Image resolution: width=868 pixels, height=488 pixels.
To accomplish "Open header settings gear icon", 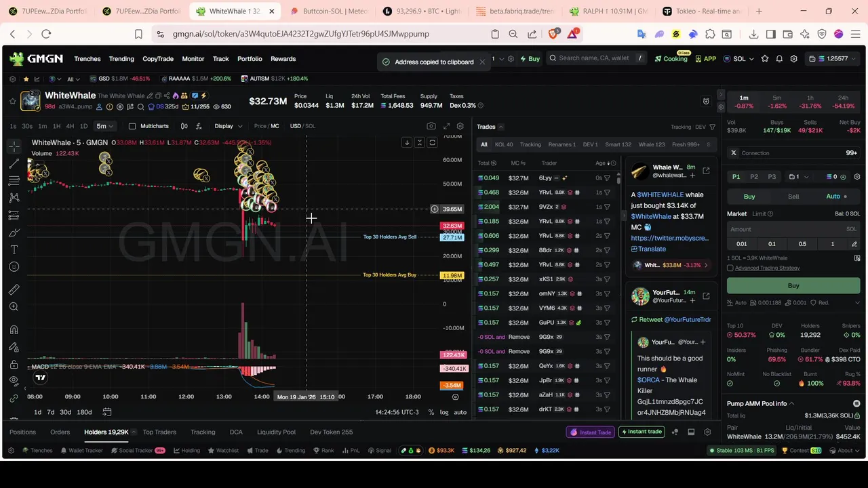I will 793,59.
